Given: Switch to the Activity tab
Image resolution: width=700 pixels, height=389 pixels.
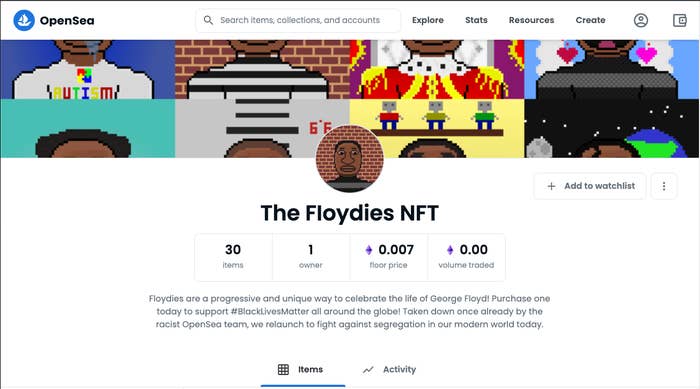Looking at the screenshot, I should coord(389,369).
